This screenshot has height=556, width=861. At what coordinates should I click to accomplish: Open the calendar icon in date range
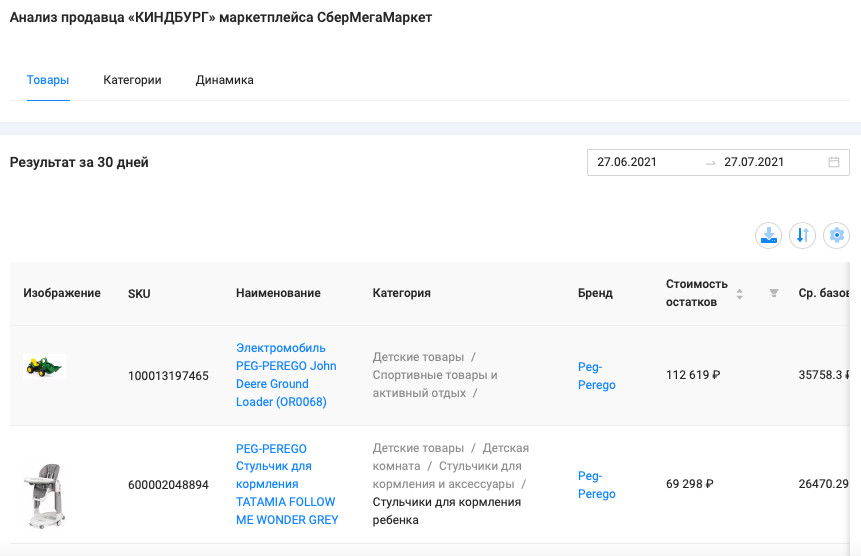click(x=834, y=162)
